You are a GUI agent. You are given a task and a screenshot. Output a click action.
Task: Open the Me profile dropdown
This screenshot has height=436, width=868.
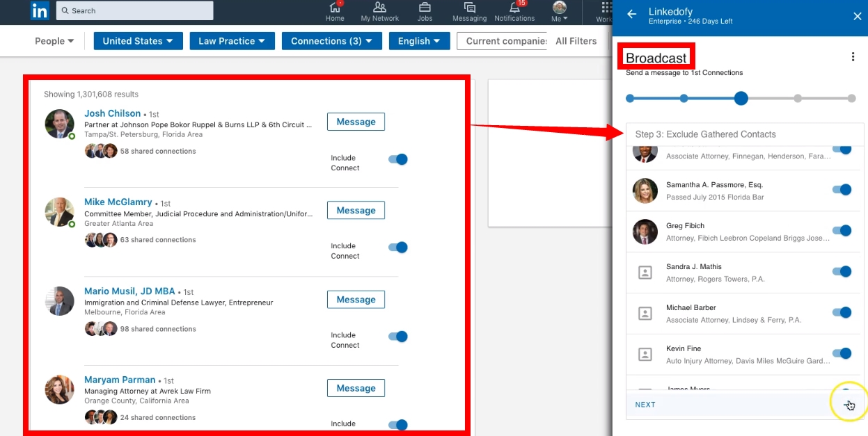pyautogui.click(x=560, y=12)
